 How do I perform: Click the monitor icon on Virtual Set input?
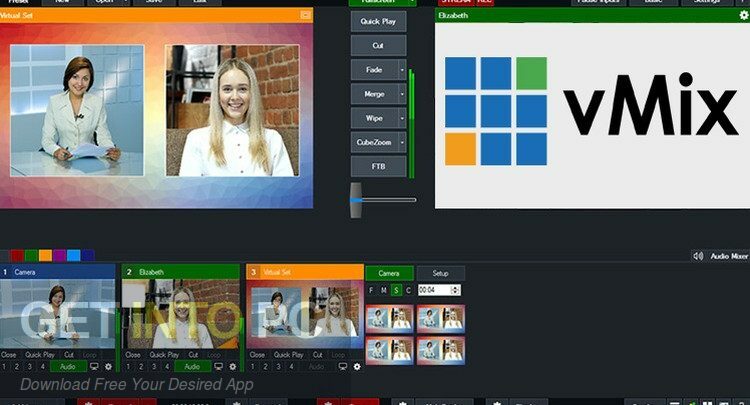coord(343,367)
